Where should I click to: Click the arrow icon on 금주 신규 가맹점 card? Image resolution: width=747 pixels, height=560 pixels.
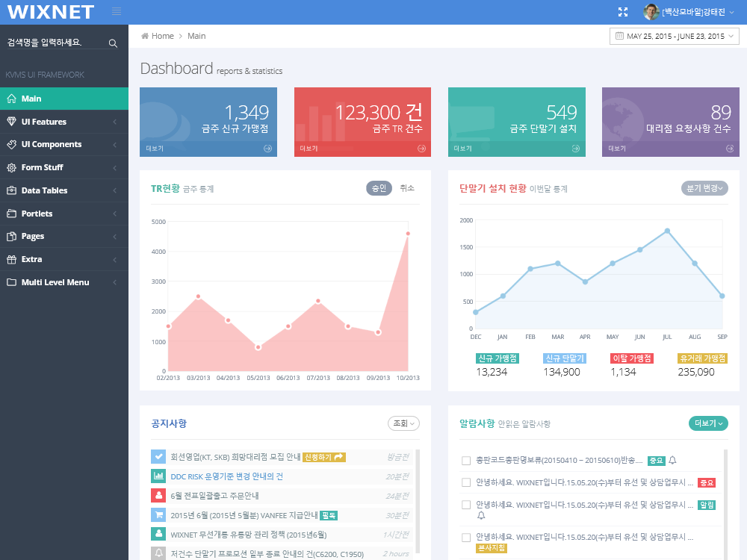267,149
